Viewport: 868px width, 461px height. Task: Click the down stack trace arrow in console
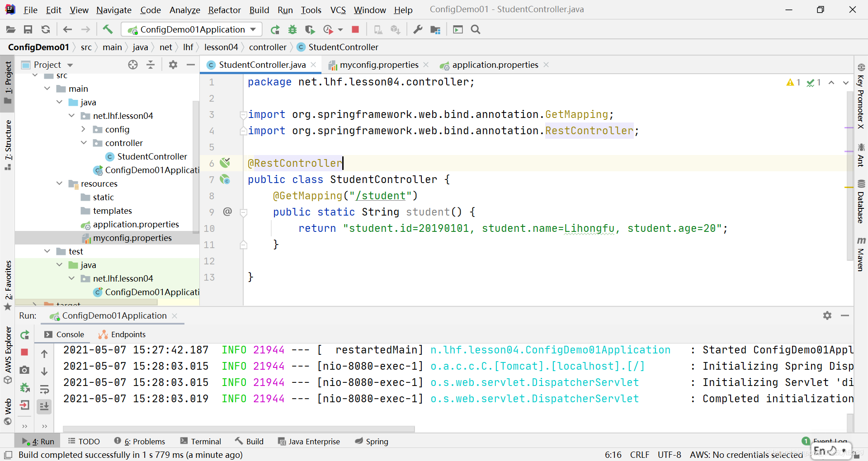point(44,372)
